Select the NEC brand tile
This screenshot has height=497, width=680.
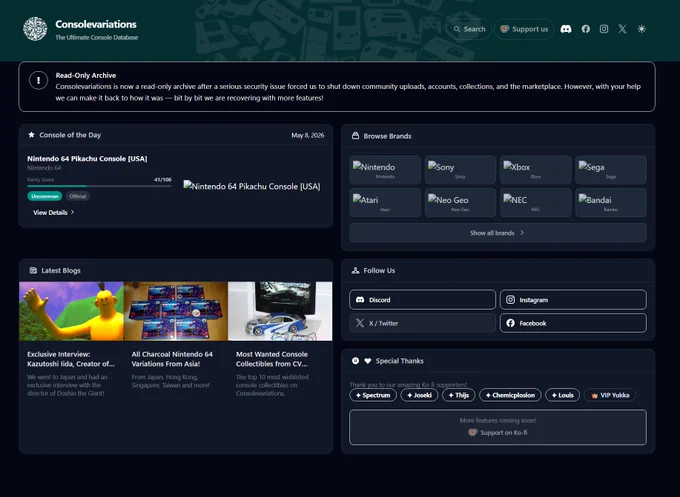(536, 203)
